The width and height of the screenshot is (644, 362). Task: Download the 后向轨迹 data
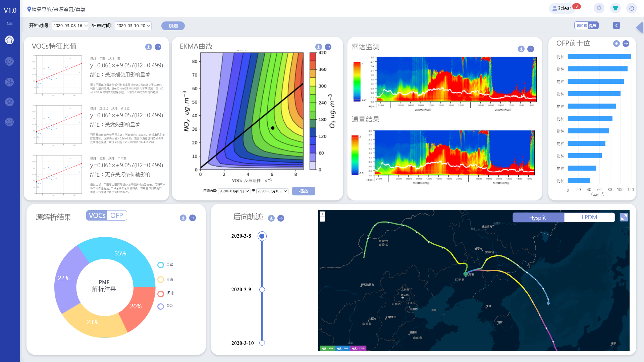[271, 218]
